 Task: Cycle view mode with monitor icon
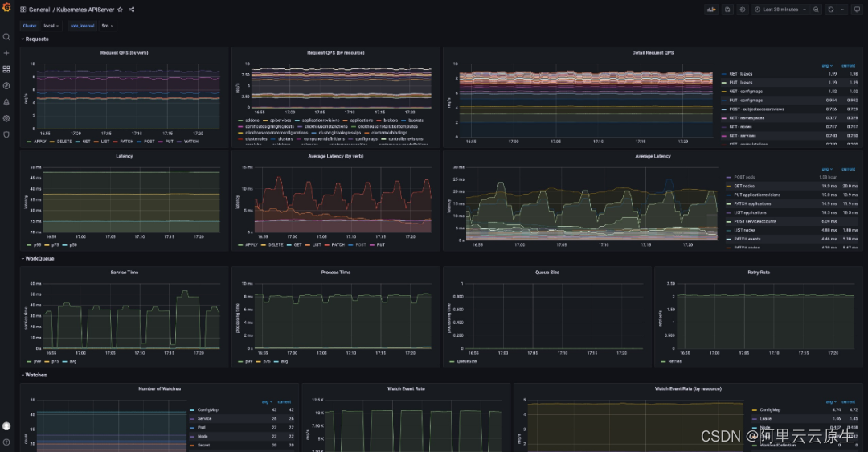[857, 10]
